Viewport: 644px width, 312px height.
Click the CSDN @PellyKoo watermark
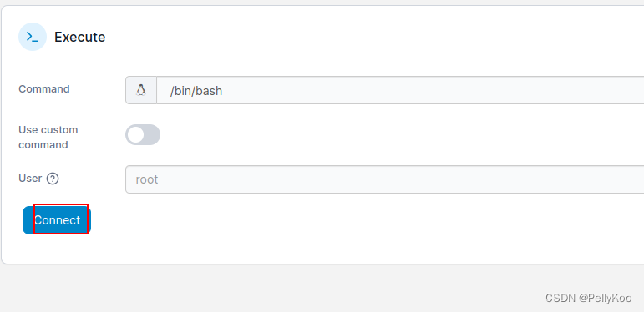588,298
